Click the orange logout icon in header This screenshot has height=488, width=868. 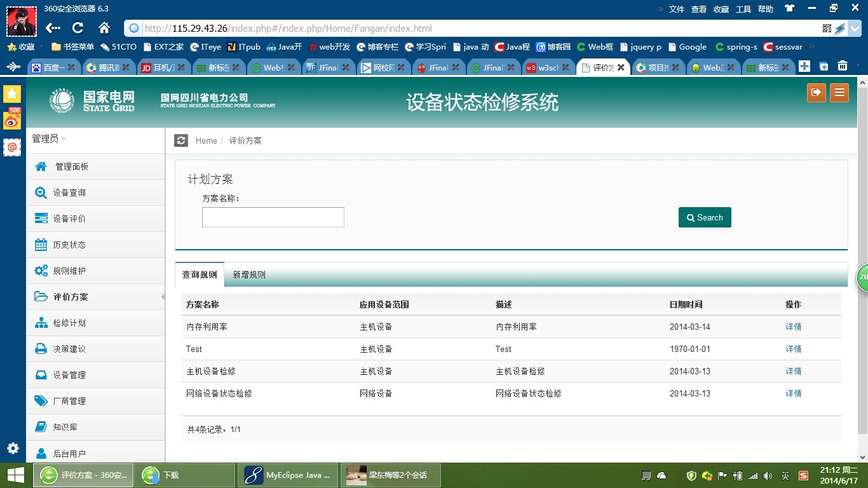pyautogui.click(x=817, y=92)
